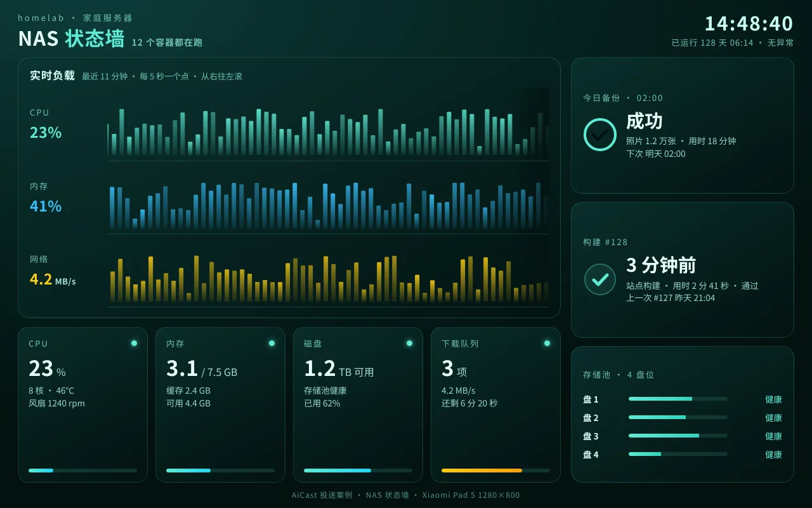Click the build #128 checkmark icon
The width and height of the screenshot is (812, 508).
point(600,279)
